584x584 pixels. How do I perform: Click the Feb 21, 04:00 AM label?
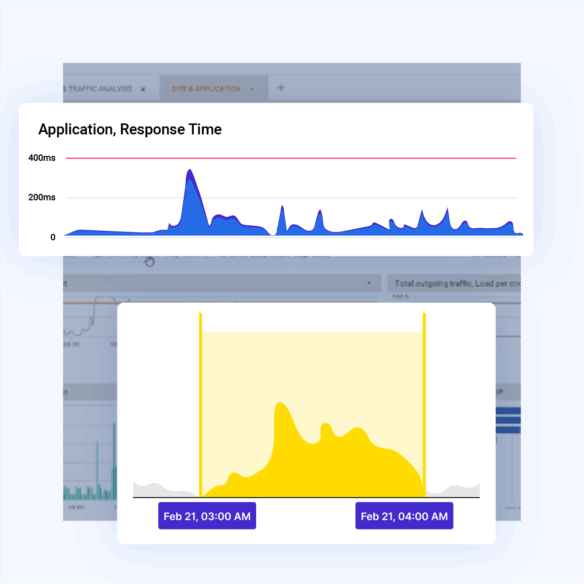(x=404, y=516)
